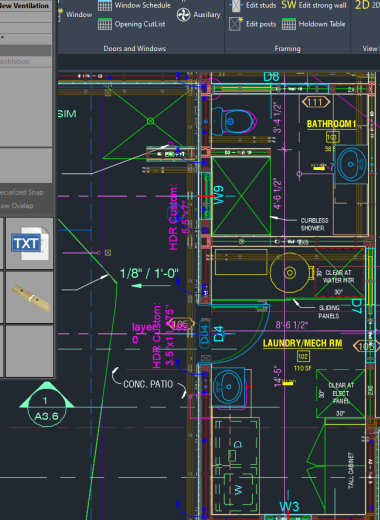The width and height of the screenshot is (380, 520).
Task: Open the Framing panel title
Action: pyautogui.click(x=287, y=49)
